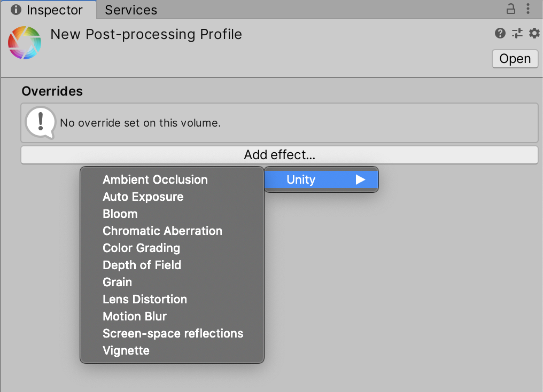
Task: Click the Chromatic Aberration entry
Action: 162,231
